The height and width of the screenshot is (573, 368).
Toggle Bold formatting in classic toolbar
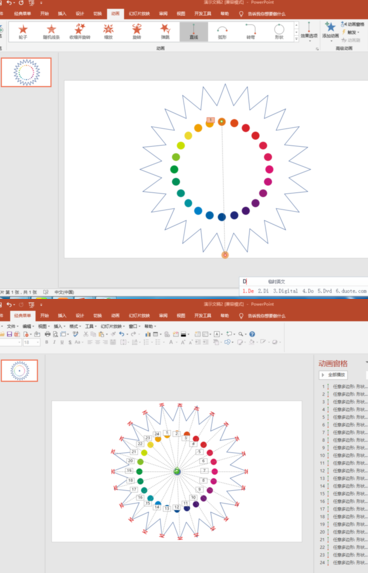click(46, 342)
